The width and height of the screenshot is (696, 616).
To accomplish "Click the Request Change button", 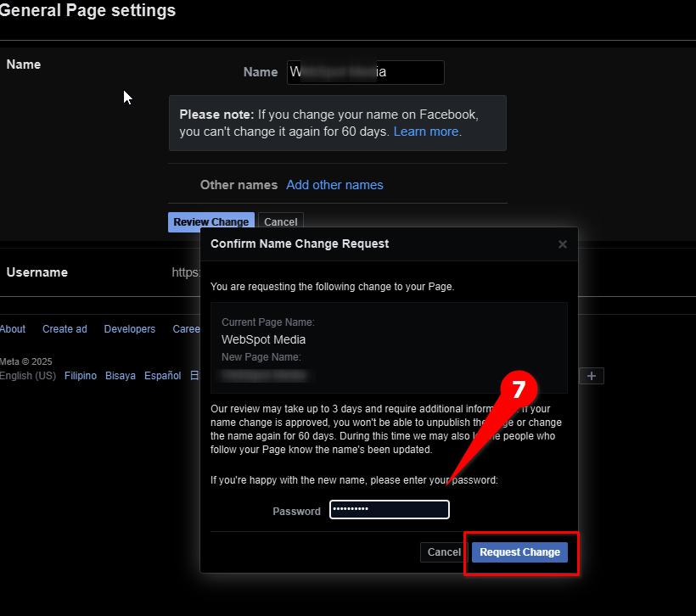I will click(x=519, y=552).
